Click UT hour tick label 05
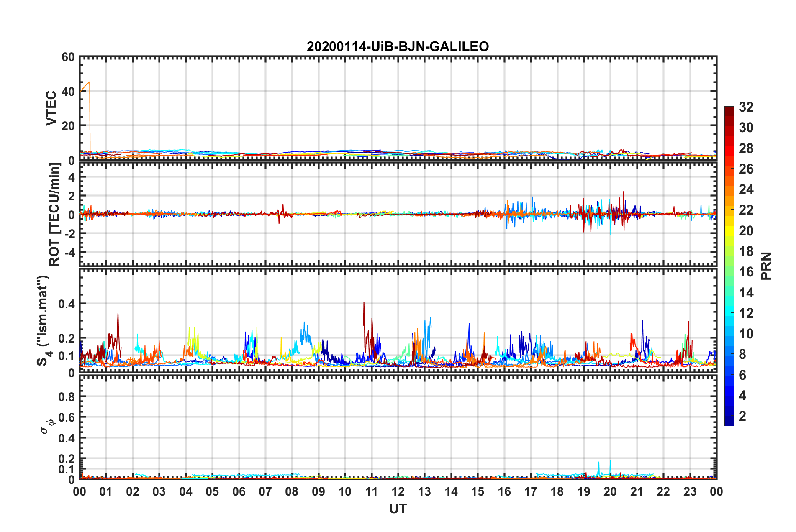Image resolution: width=796 pixels, height=532 pixels. [212, 491]
